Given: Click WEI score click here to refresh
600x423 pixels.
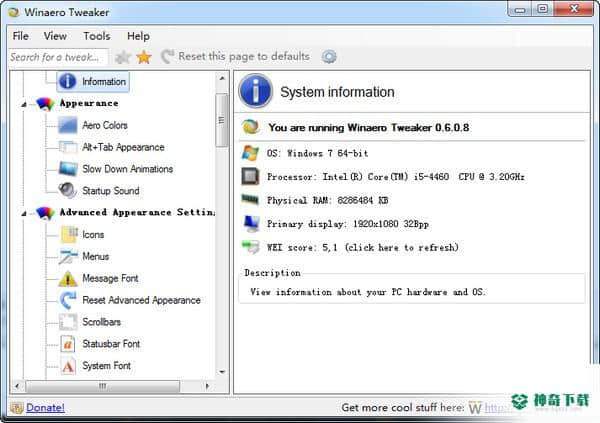Looking at the screenshot, I should click(362, 248).
